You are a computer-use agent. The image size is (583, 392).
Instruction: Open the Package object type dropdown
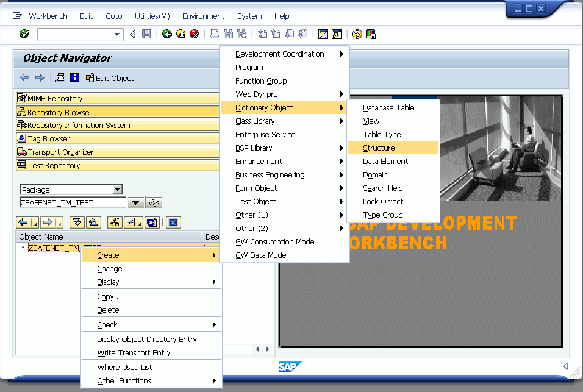pyautogui.click(x=118, y=190)
